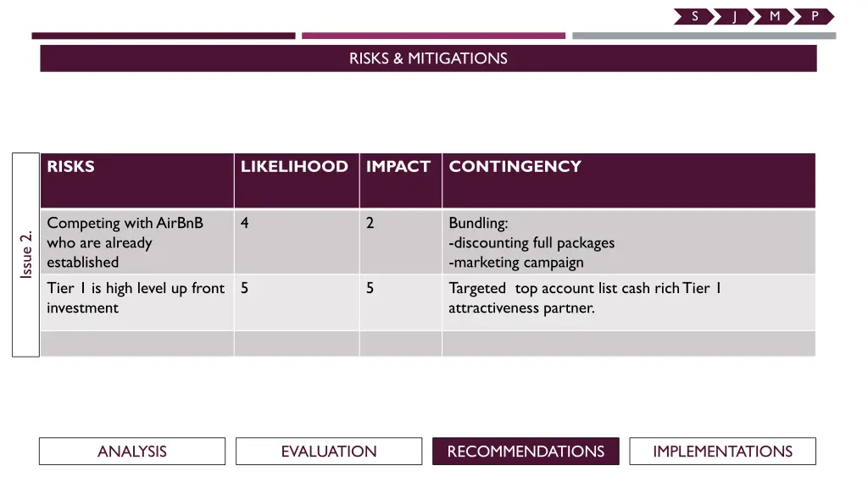
Task: Go to the IMPLEMENTATIONS tab
Action: click(722, 452)
